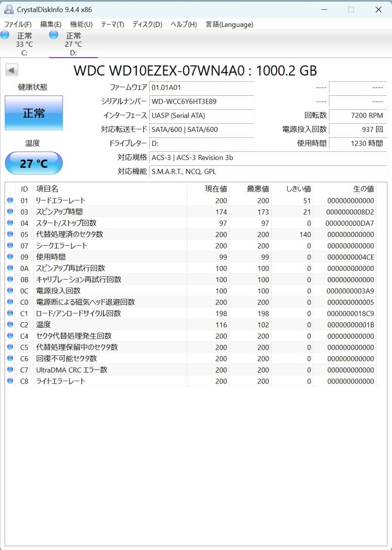
Task: Open the ファイル(F) menu
Action: point(18,24)
